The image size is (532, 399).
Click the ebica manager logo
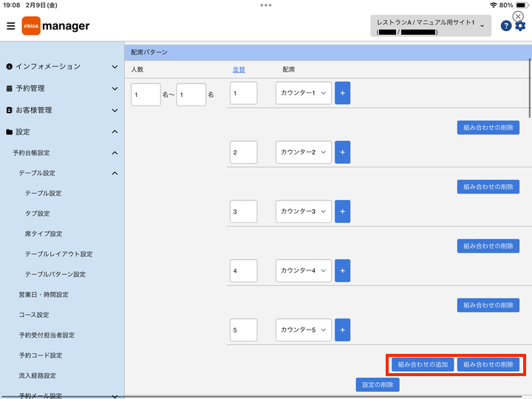(x=55, y=26)
